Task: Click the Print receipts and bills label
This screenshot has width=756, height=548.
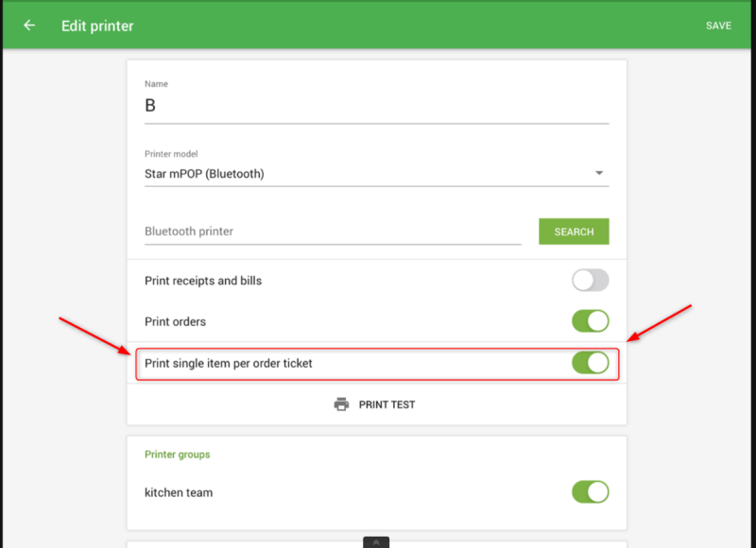Action: (203, 281)
